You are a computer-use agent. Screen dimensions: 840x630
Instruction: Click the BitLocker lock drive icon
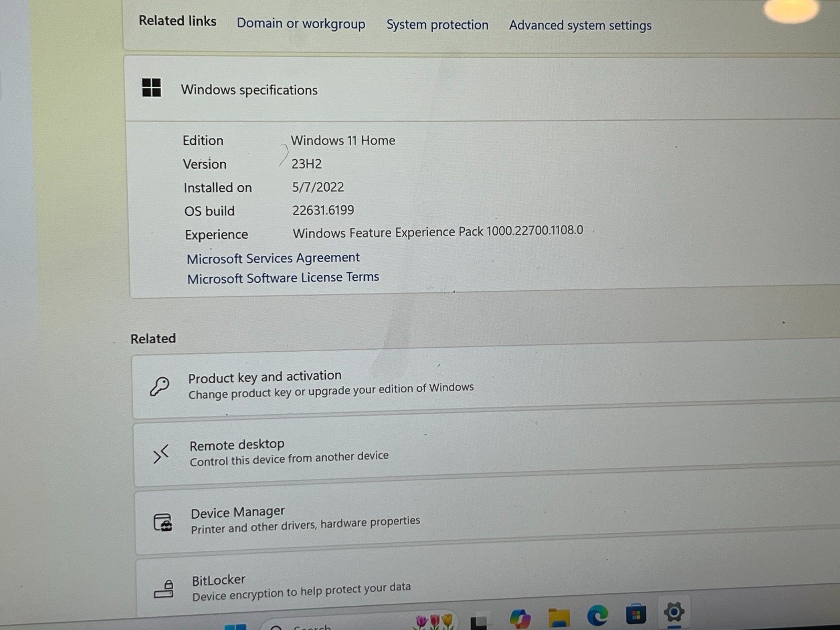point(164,589)
